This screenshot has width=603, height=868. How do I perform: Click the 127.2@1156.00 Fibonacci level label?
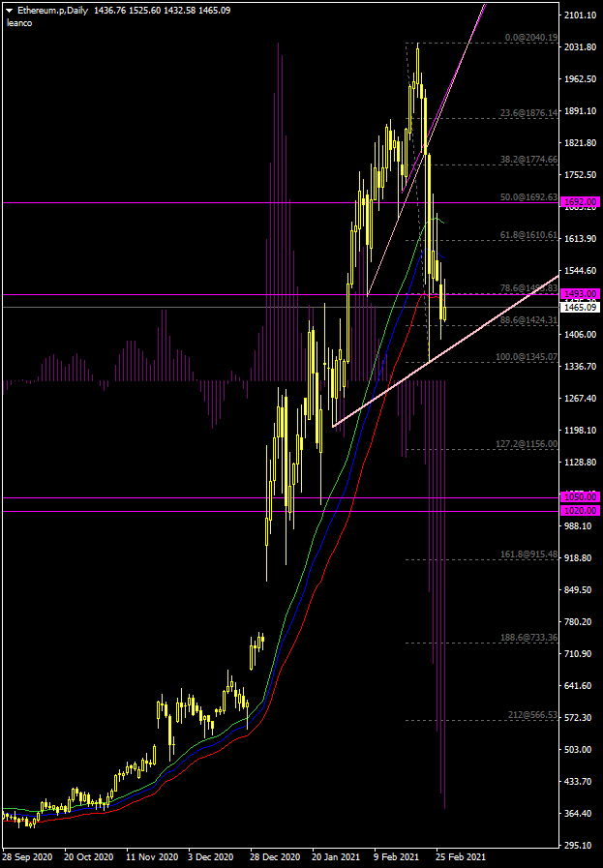(x=528, y=444)
